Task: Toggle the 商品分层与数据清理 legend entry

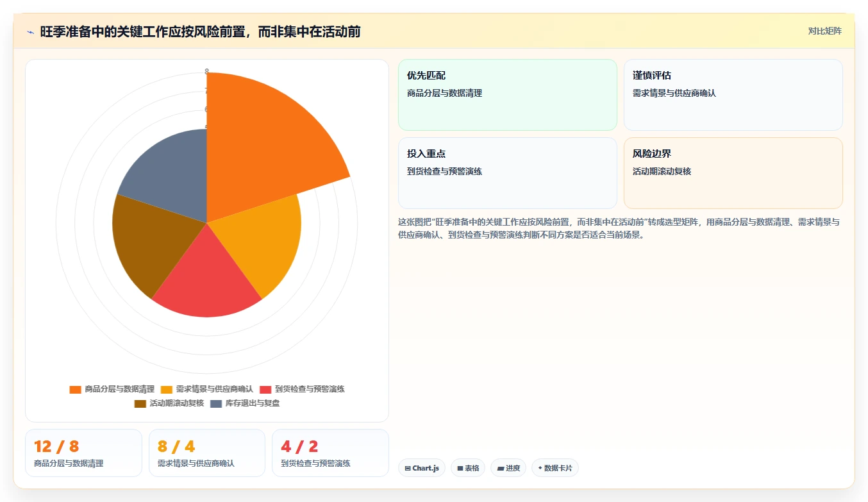Action: coord(112,389)
